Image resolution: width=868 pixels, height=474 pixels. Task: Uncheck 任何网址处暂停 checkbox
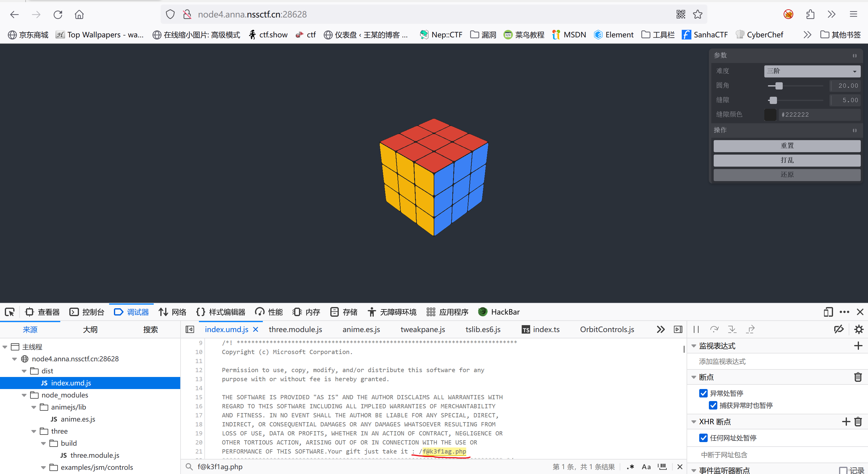pos(703,438)
